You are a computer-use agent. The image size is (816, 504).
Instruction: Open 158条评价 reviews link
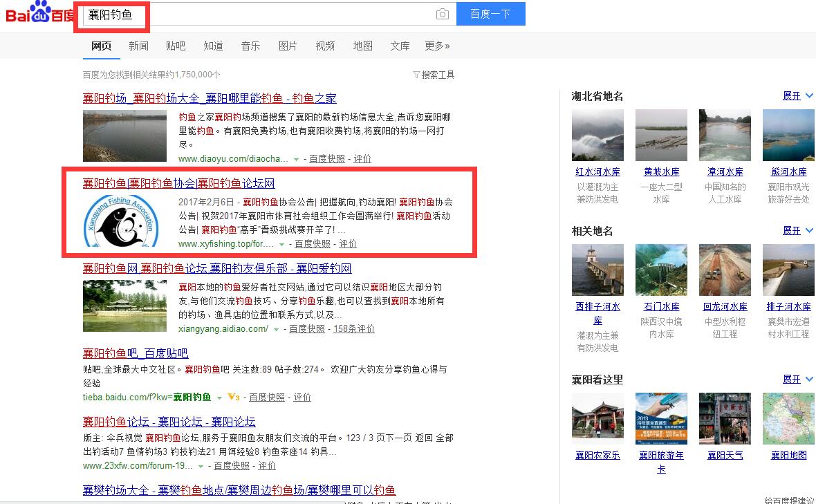pyautogui.click(x=354, y=328)
